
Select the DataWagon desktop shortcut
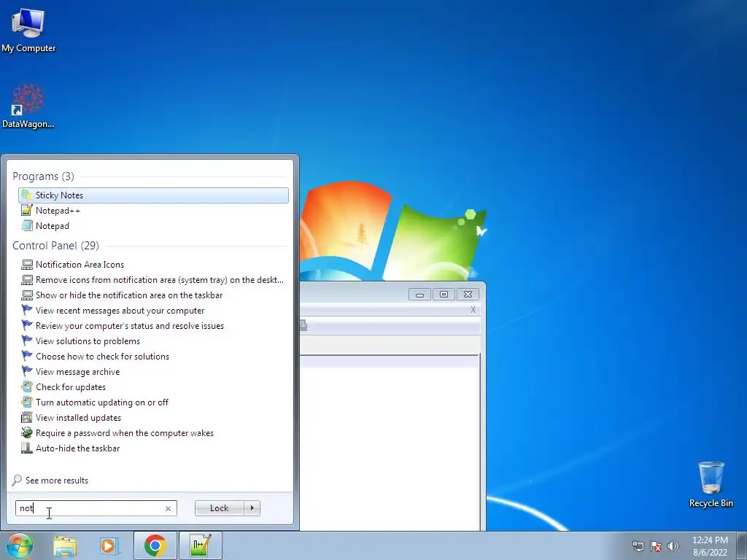pos(28,106)
